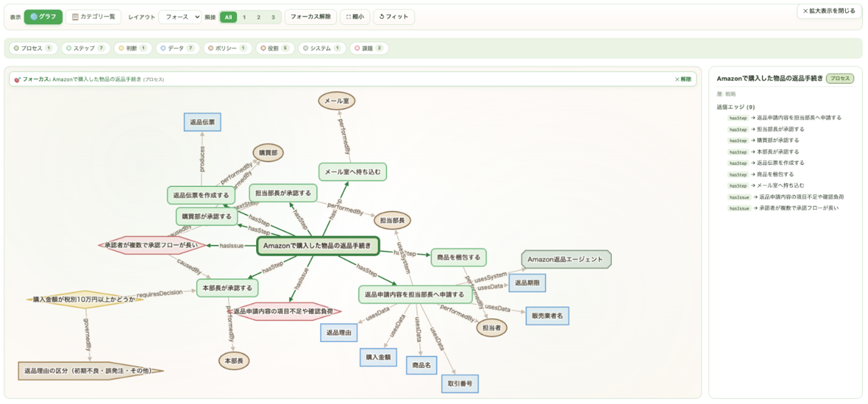
Task: Click the 送信エッジ (9) heading
Action: (735, 107)
